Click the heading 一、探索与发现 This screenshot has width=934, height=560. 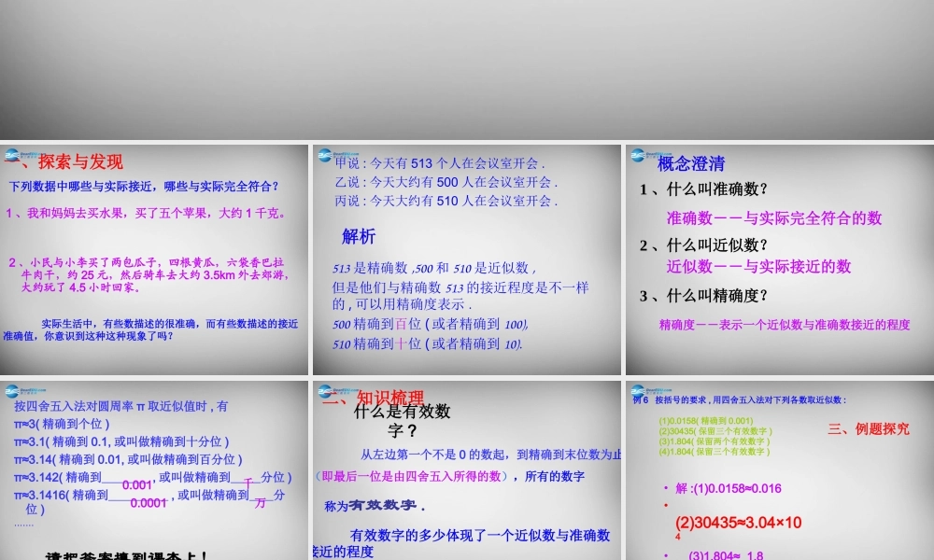click(x=64, y=161)
